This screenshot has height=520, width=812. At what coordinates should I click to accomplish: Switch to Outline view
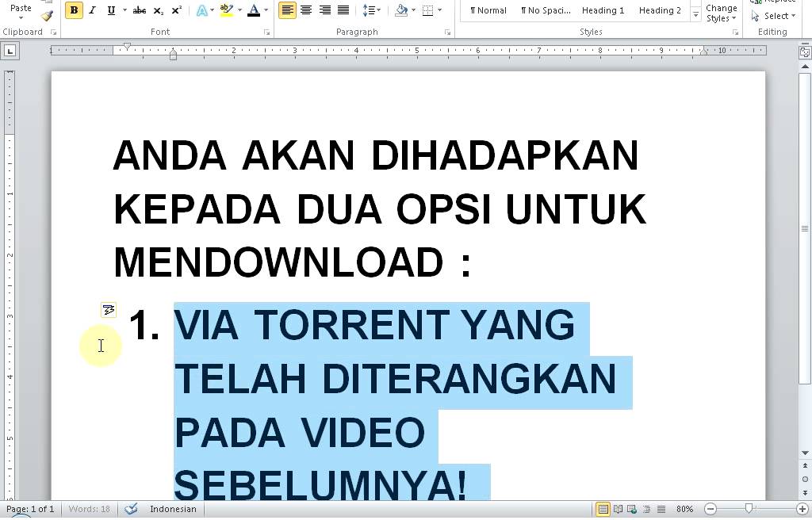tap(647, 509)
